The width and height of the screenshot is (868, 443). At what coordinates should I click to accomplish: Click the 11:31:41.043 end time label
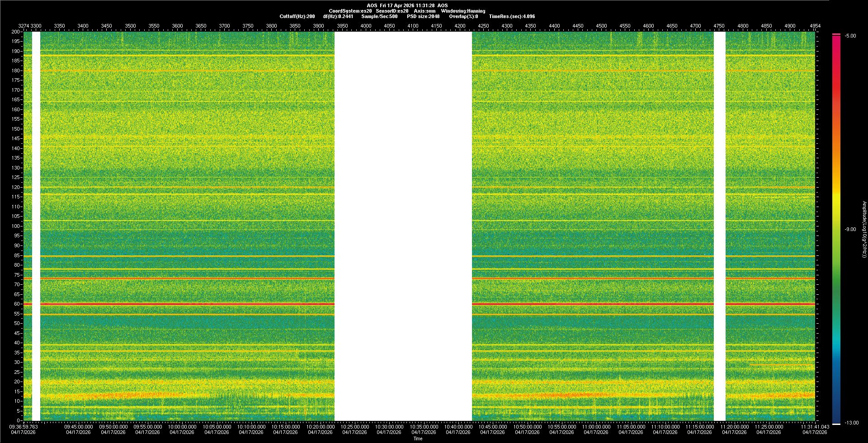(815, 427)
